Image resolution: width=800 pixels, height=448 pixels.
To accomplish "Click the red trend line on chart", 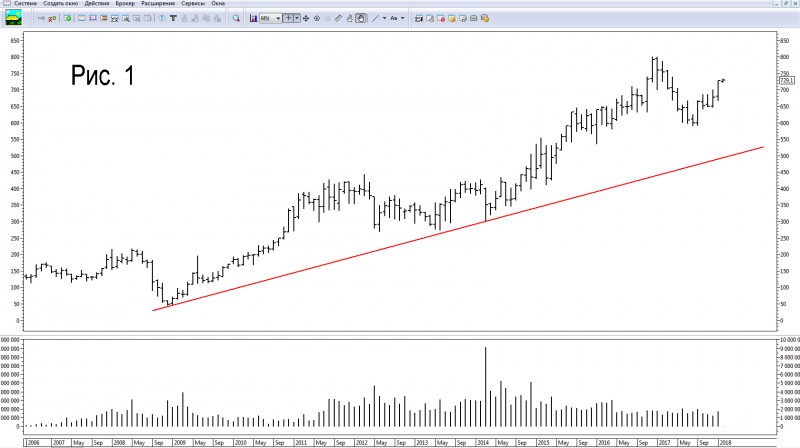I will 459,229.
